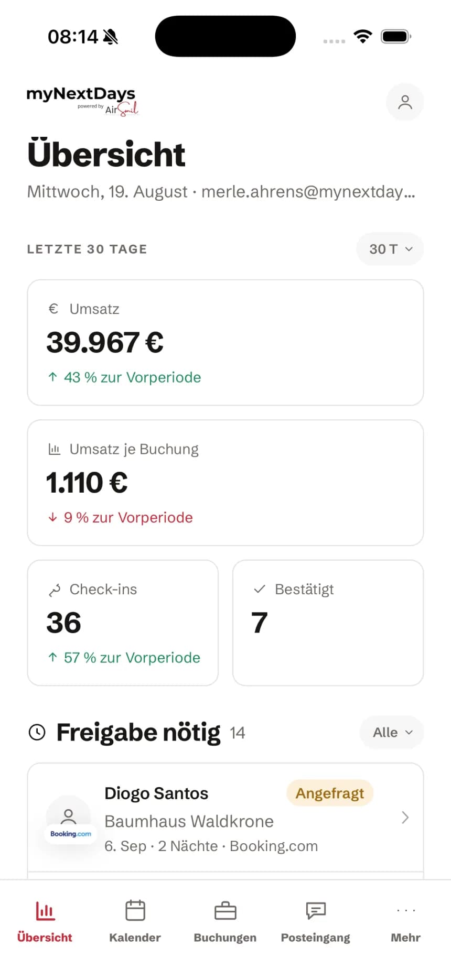Open the 30 T period dropdown
The width and height of the screenshot is (451, 980).
click(390, 249)
